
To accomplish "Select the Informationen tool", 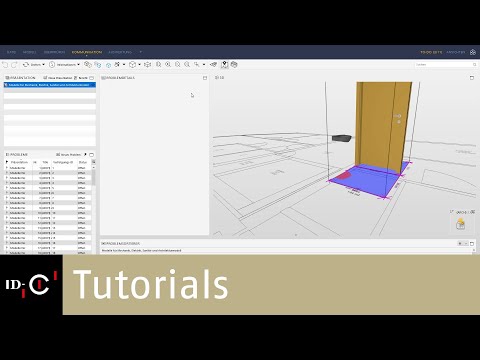I will [62, 64].
